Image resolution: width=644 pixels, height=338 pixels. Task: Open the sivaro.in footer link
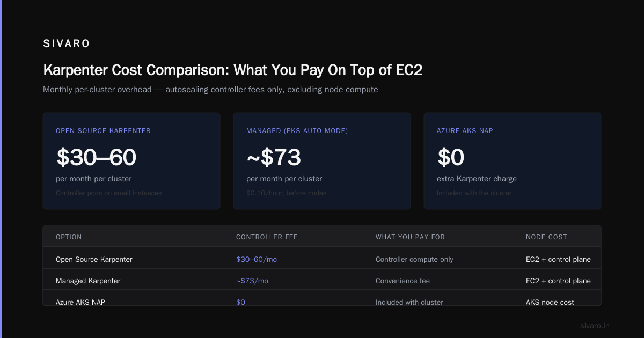[595, 326]
